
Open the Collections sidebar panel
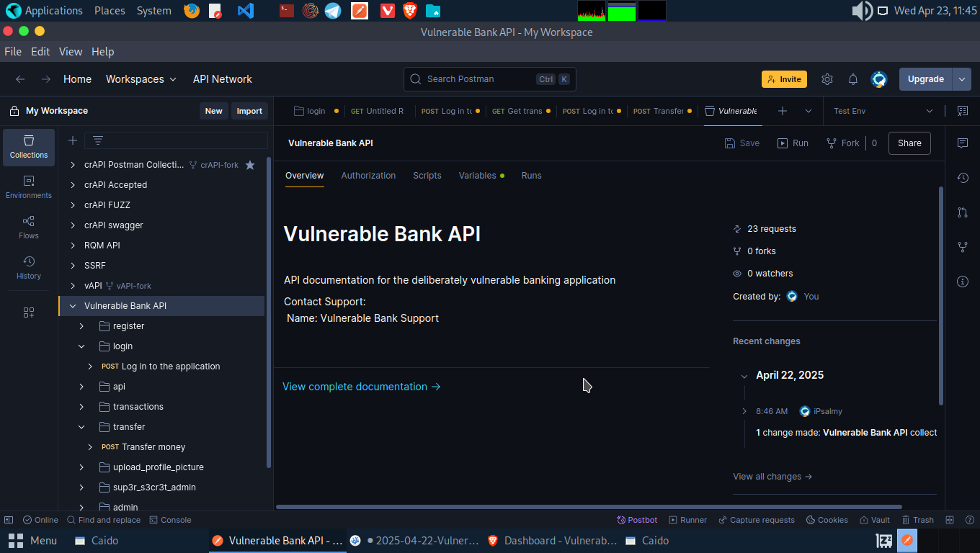(x=29, y=147)
